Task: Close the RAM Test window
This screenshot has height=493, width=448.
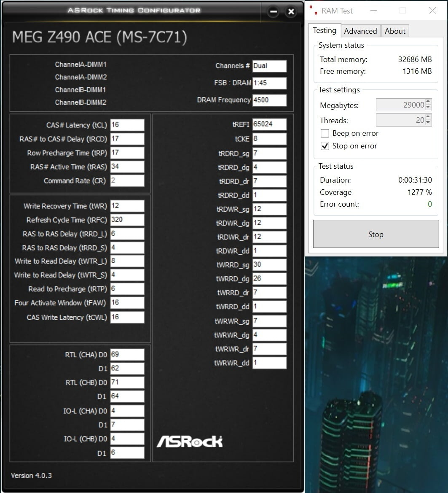Action: click(x=432, y=11)
